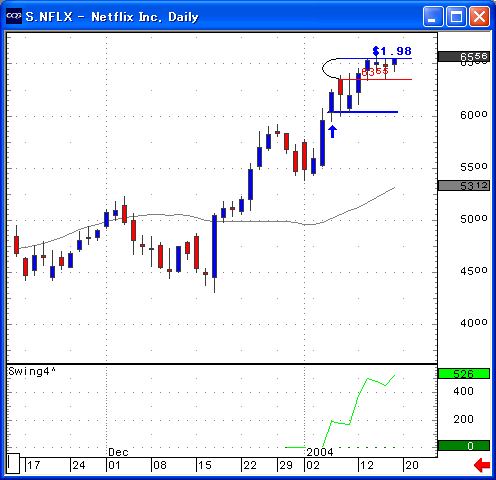Click the current price box on the price axis
Image resolution: width=496 pixels, height=480 pixels.
coord(464,57)
